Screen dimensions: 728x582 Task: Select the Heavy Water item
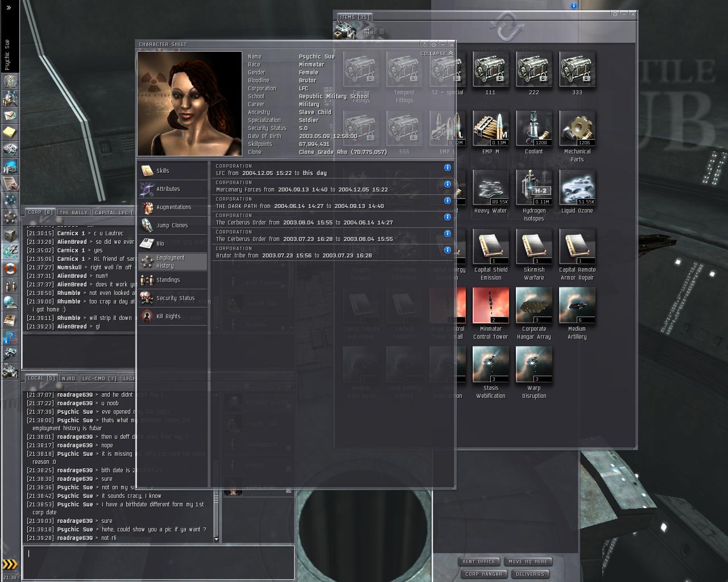491,192
